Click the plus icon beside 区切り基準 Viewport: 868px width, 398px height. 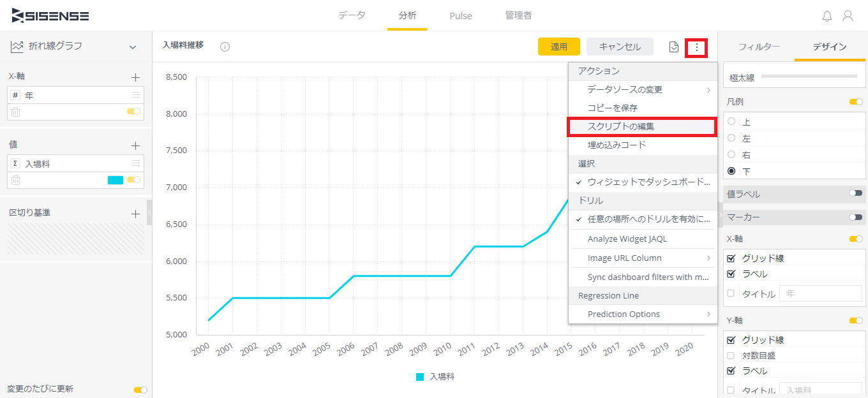point(135,214)
